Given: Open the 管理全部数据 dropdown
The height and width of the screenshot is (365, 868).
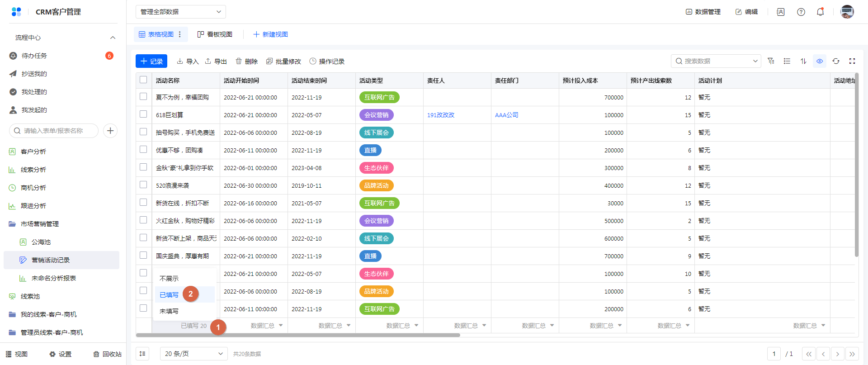Looking at the screenshot, I should [180, 12].
